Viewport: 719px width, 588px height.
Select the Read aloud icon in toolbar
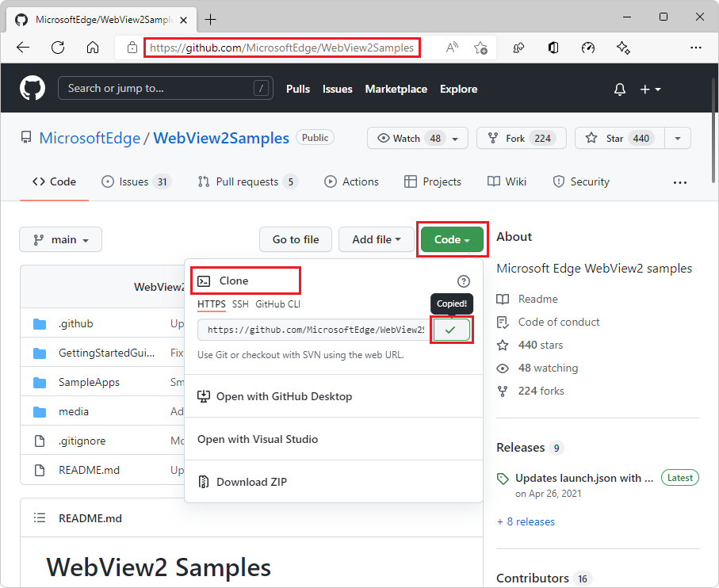(x=451, y=48)
